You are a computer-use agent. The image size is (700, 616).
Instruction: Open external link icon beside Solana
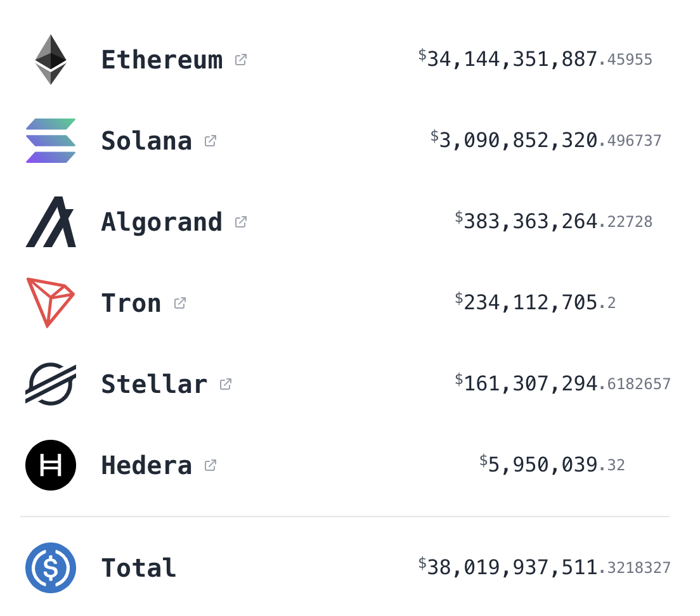211,141
